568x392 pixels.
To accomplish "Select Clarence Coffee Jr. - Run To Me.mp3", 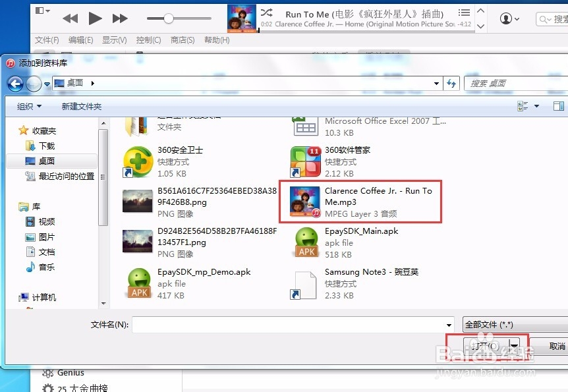I will pyautogui.click(x=361, y=202).
